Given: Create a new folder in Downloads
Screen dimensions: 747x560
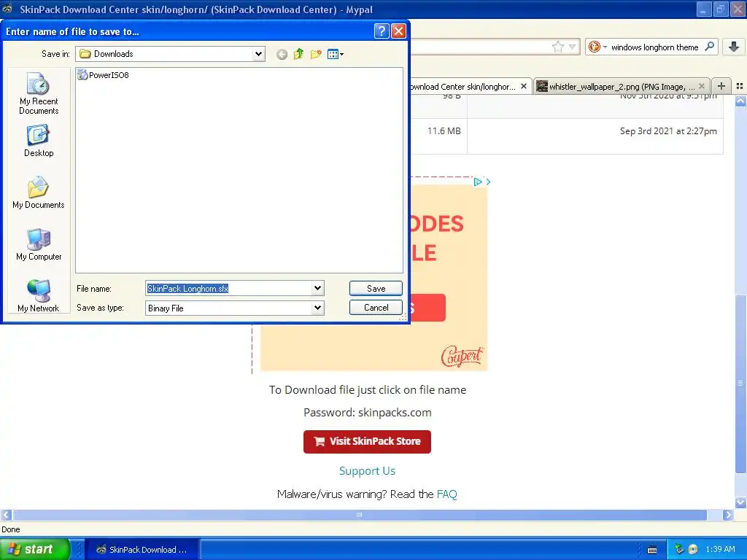Looking at the screenshot, I should tap(316, 54).
